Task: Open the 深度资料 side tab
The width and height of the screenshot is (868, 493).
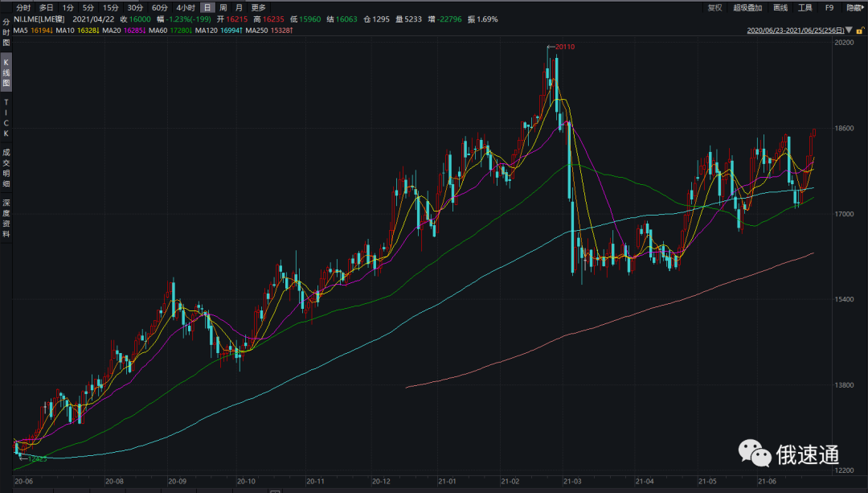Action: coord(6,218)
